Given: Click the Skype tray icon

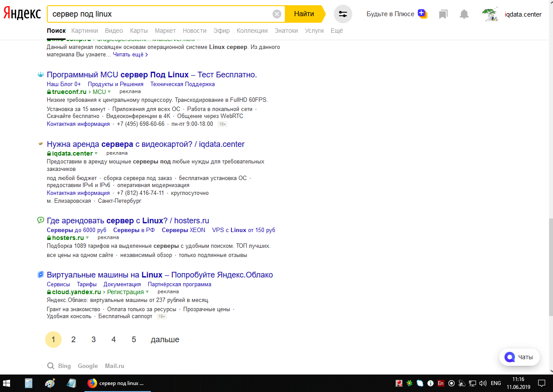Looking at the screenshot, I should [420, 383].
